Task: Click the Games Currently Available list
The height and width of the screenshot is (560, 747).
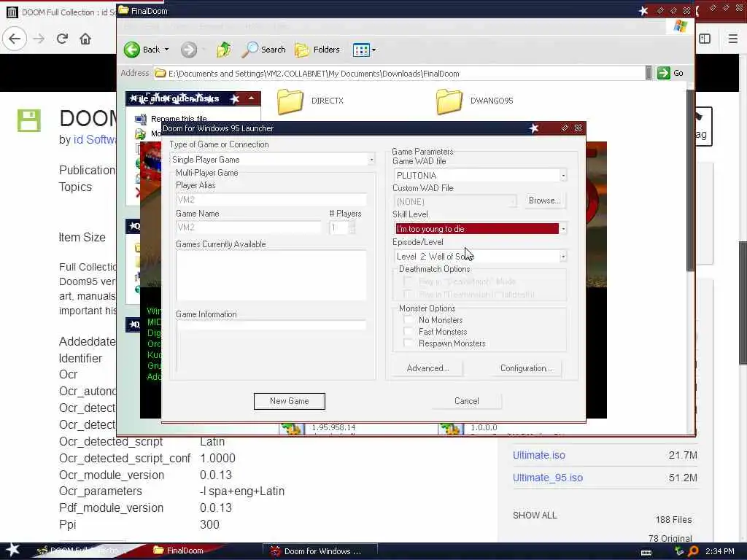Action: pyautogui.click(x=271, y=275)
